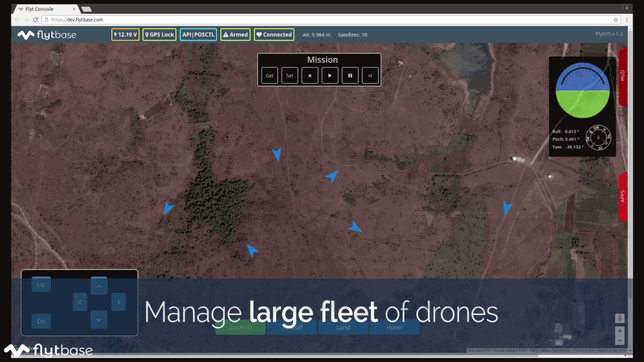Viewport: 644px width, 362px height.
Task: Toggle the HUD side panel tab
Action: click(623, 75)
